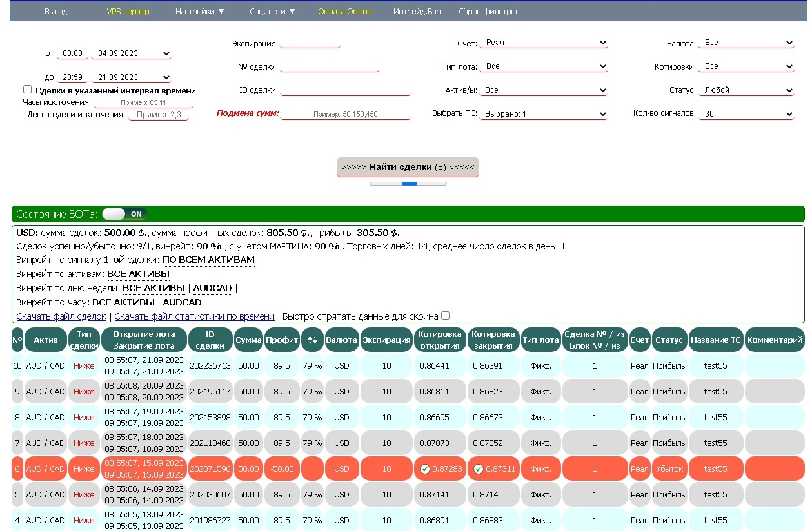Image resolution: width=812 pixels, height=531 pixels.
Task: Focus the 'Часы исключения' input field
Action: coord(144,102)
